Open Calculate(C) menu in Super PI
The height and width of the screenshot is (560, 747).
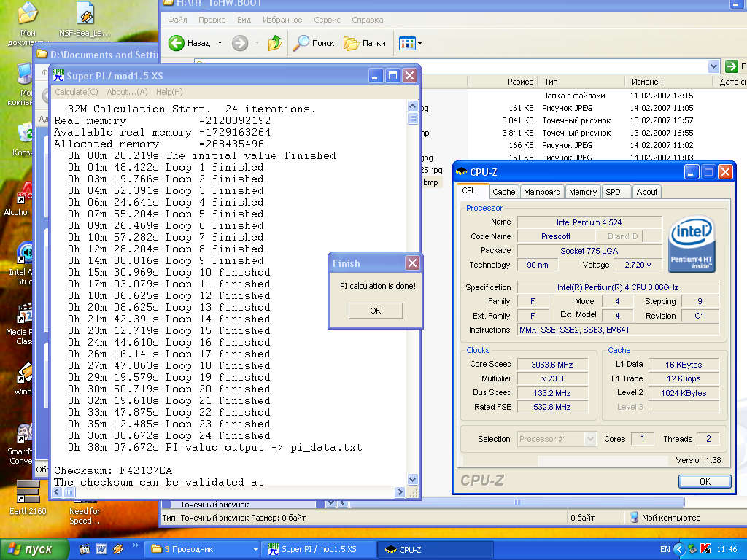pos(76,92)
